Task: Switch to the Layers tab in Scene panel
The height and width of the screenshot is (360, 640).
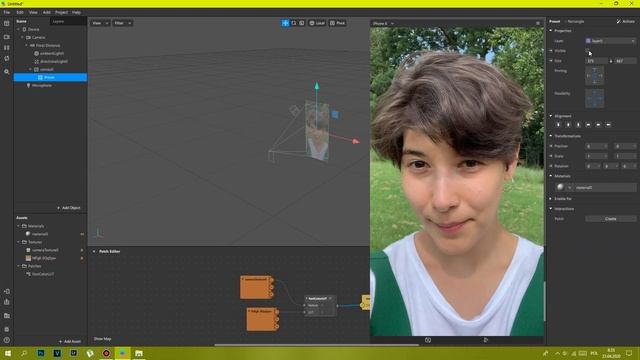Action: pos(58,21)
